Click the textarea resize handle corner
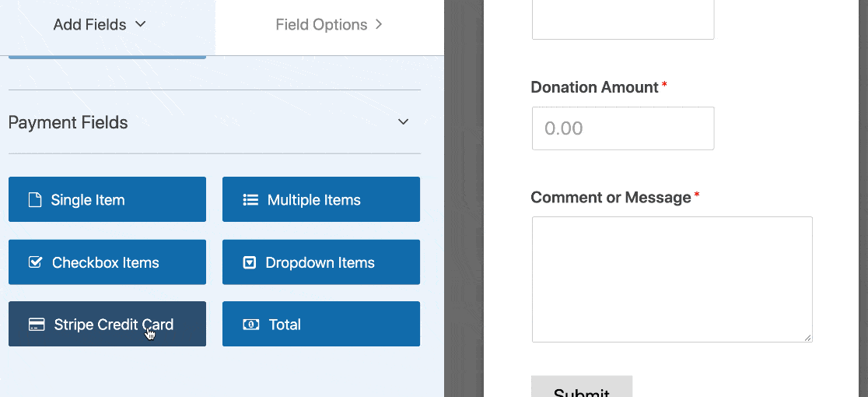Viewport: 868px width, 397px height. click(807, 337)
